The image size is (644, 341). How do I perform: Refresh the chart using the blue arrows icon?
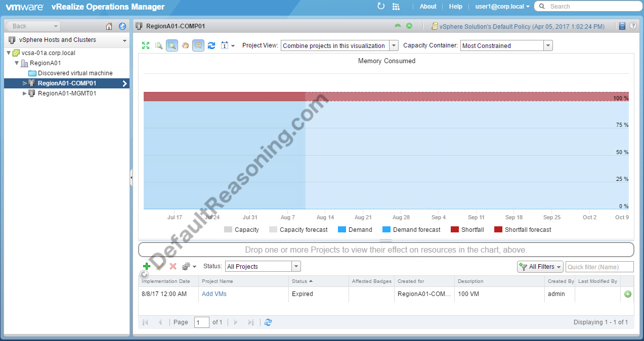[211, 45]
